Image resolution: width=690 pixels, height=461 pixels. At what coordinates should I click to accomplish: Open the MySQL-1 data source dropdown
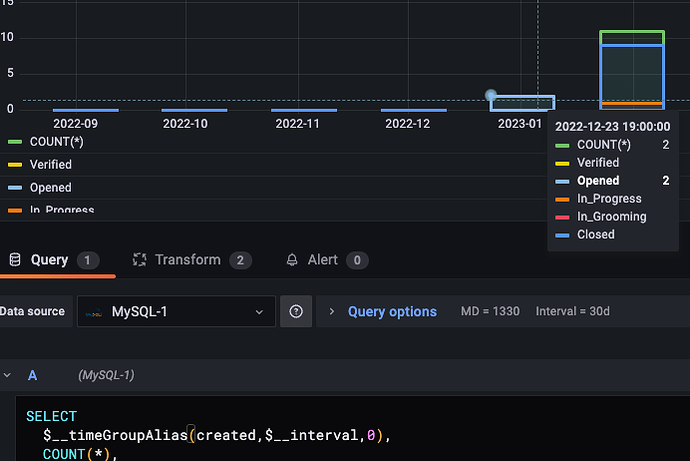(x=176, y=311)
